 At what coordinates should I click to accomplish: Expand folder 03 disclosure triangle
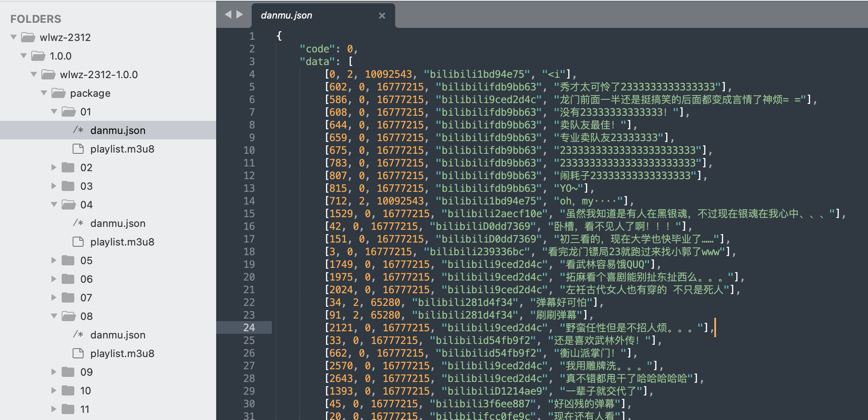(x=54, y=186)
